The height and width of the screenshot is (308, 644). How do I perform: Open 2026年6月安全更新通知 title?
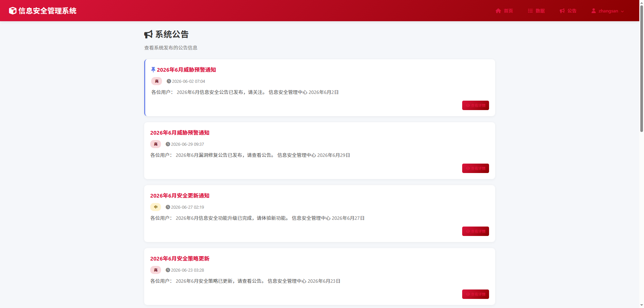click(x=180, y=196)
